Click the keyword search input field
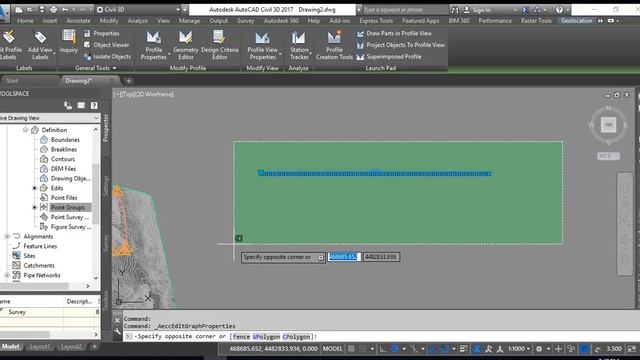640x360 pixels. click(404, 9)
